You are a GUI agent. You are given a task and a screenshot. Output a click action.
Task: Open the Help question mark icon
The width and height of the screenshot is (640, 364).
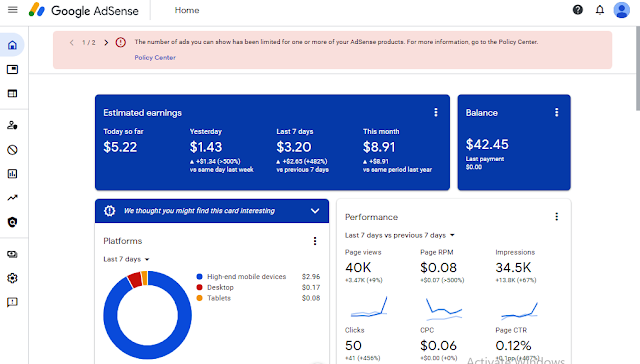point(578,10)
